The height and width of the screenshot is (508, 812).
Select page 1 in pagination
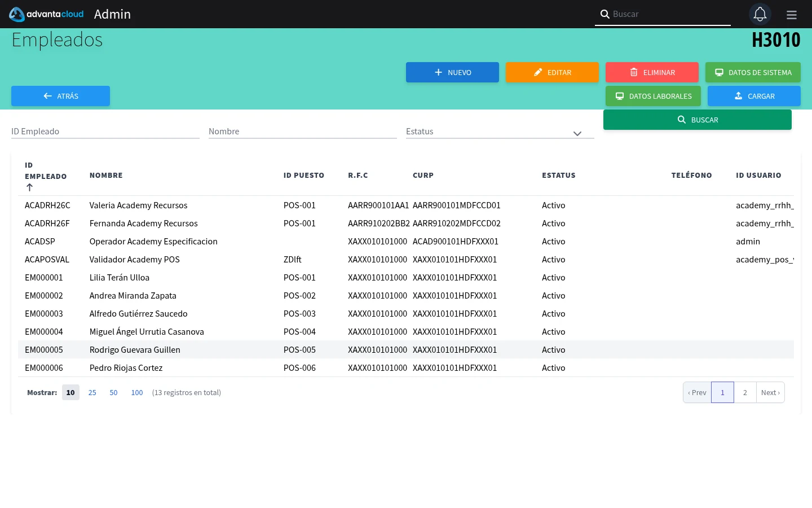(722, 392)
